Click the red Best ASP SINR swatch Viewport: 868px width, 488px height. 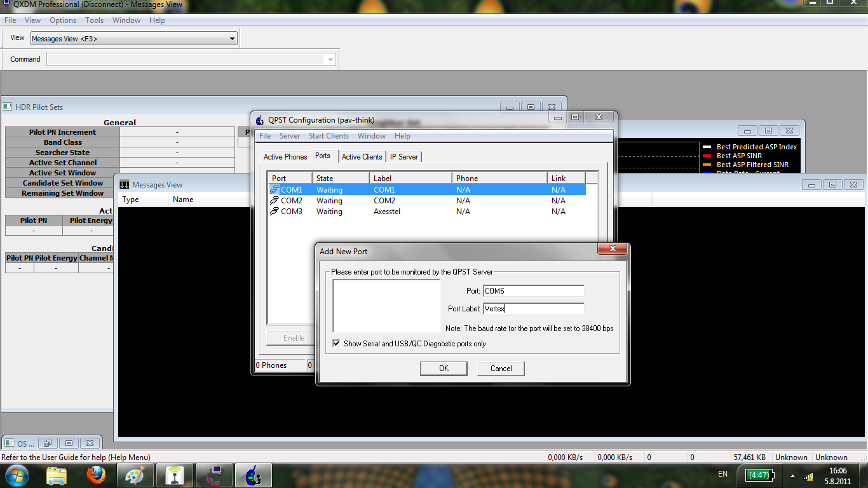(707, 156)
